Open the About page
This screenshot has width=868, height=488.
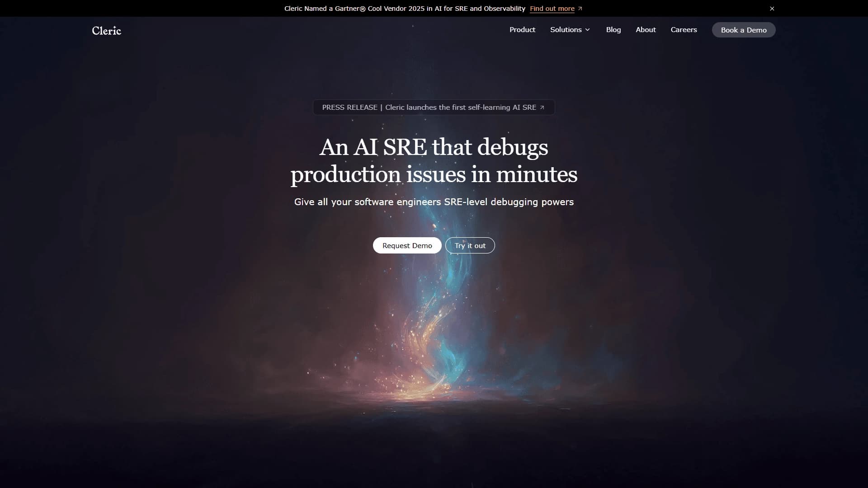pyautogui.click(x=646, y=30)
